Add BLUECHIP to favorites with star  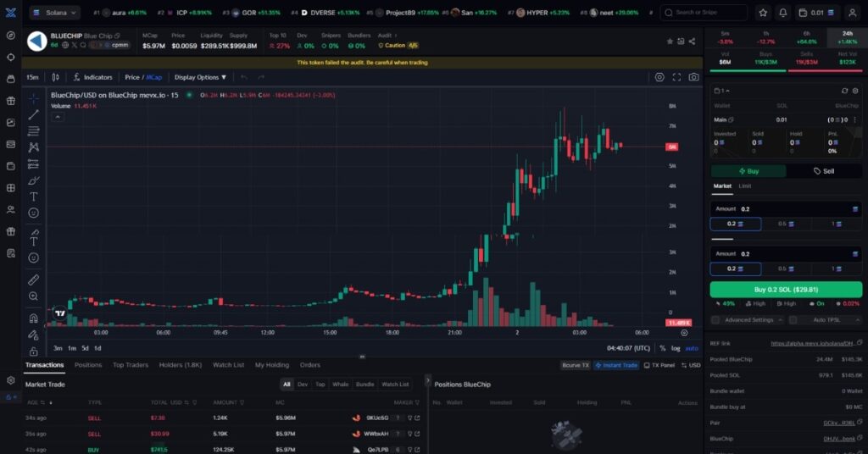click(x=670, y=42)
